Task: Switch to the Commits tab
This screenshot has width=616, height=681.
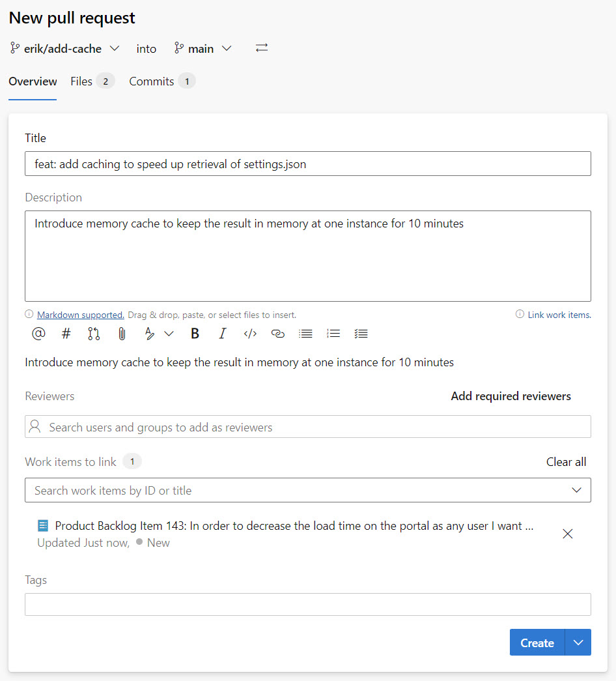Action: [162, 81]
